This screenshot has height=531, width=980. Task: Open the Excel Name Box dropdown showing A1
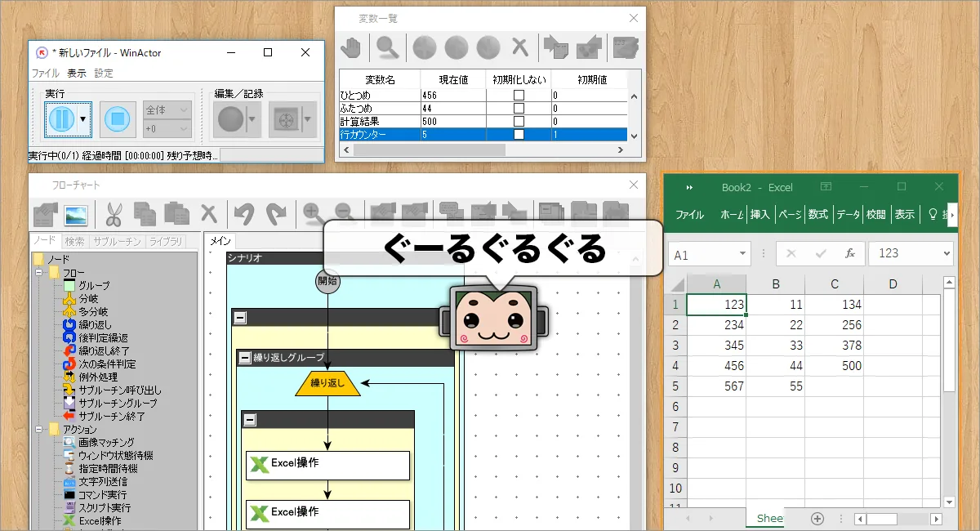(x=742, y=254)
